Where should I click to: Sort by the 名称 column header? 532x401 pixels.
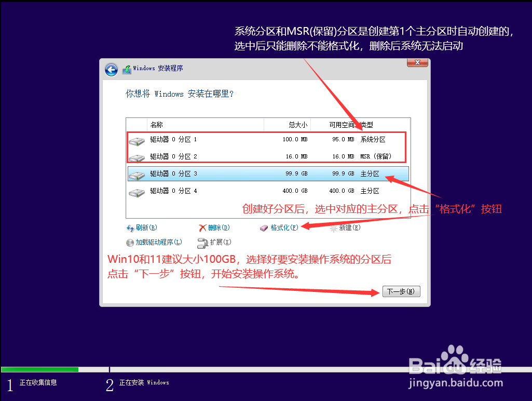pos(206,125)
